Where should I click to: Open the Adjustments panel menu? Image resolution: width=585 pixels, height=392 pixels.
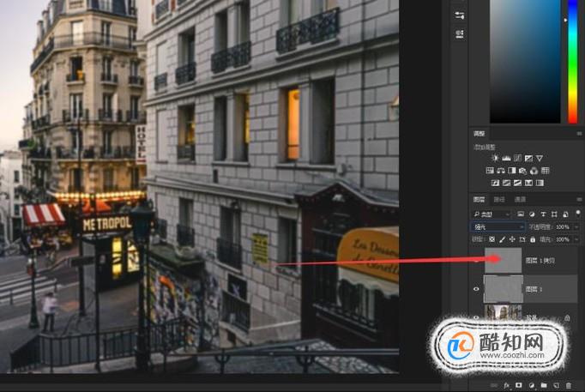pos(579,134)
